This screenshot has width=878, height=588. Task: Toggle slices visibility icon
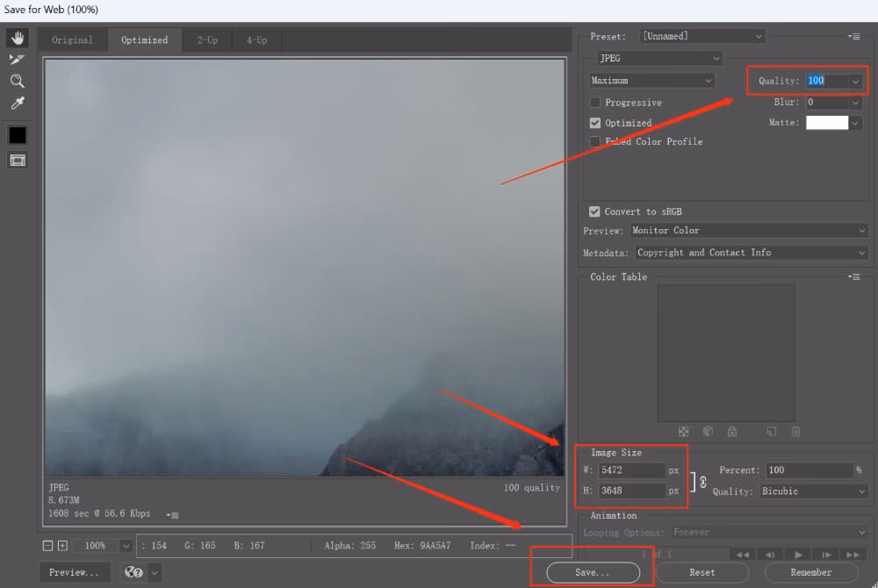click(x=18, y=160)
